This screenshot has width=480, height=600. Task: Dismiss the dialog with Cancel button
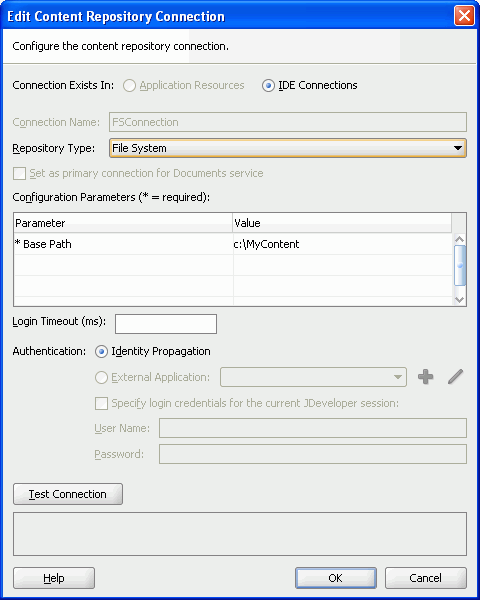426,578
